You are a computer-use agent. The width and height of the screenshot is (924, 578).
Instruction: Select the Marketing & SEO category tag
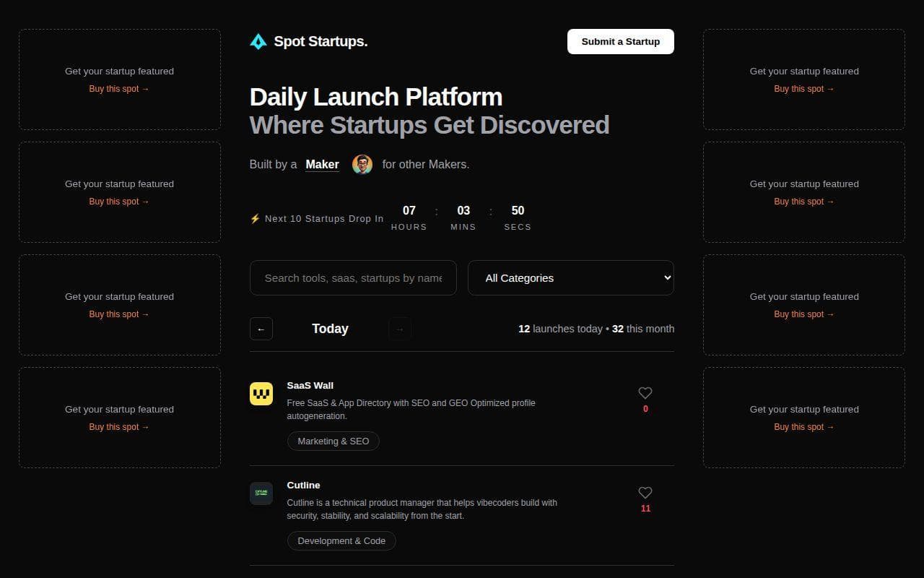[333, 441]
